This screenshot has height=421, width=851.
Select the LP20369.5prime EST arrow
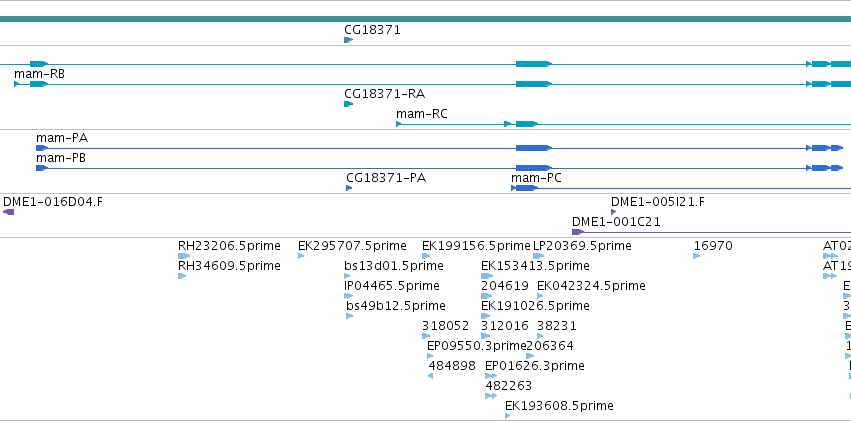click(x=538, y=256)
